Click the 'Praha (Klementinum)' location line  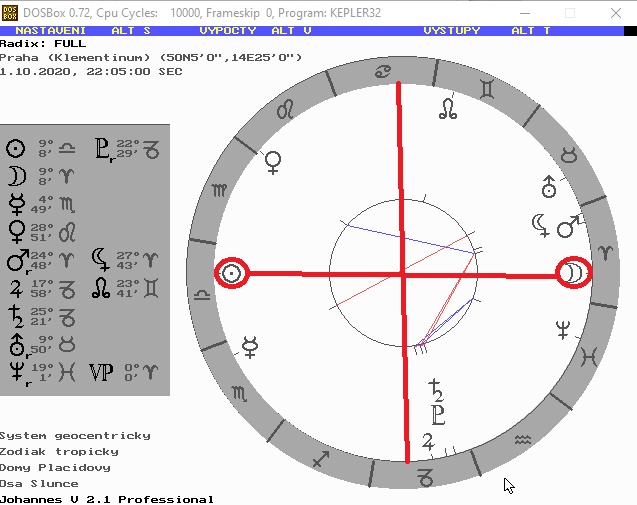(151, 58)
